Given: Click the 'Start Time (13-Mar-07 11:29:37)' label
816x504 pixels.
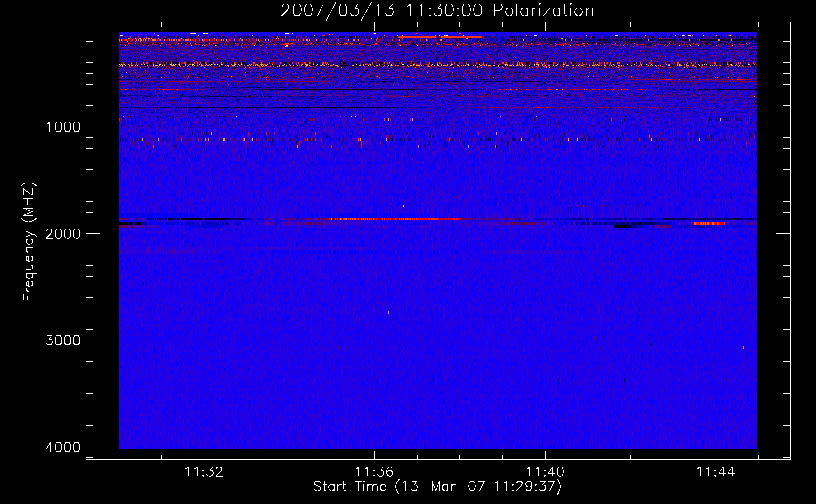Looking at the screenshot, I should (437, 487).
